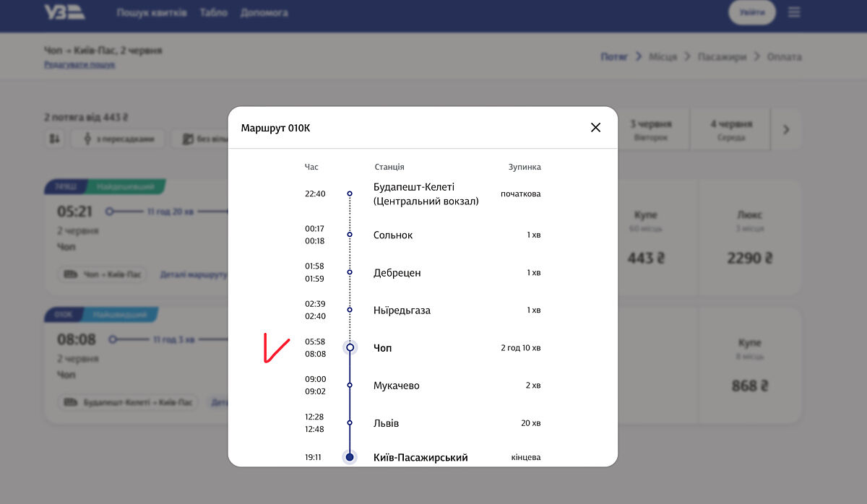Click the Київ-Пасажирський final stop marker
Viewport: 867px width, 504px height.
pyautogui.click(x=350, y=457)
